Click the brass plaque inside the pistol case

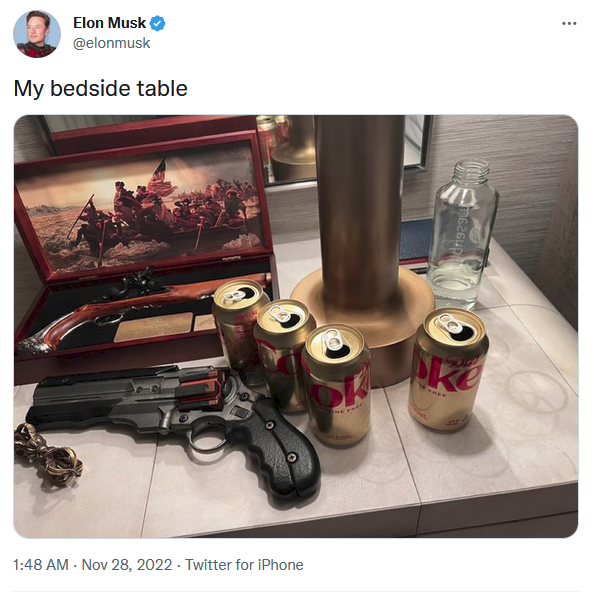(153, 326)
